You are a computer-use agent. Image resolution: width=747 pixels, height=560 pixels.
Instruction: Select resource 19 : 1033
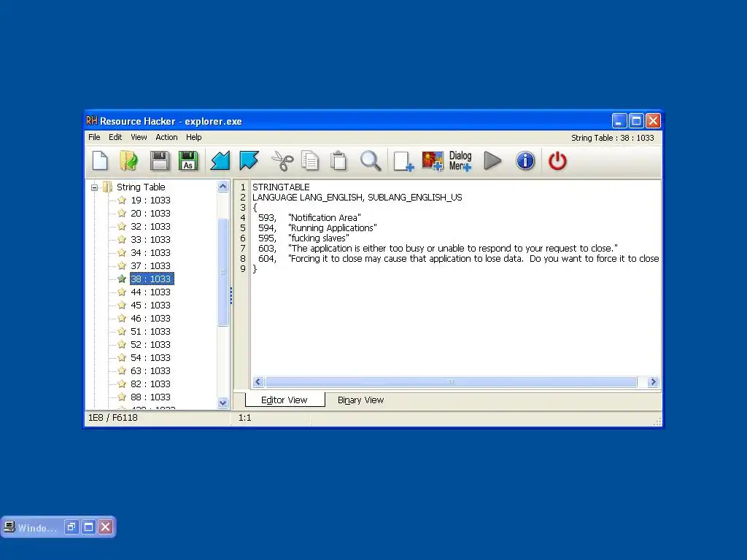150,200
